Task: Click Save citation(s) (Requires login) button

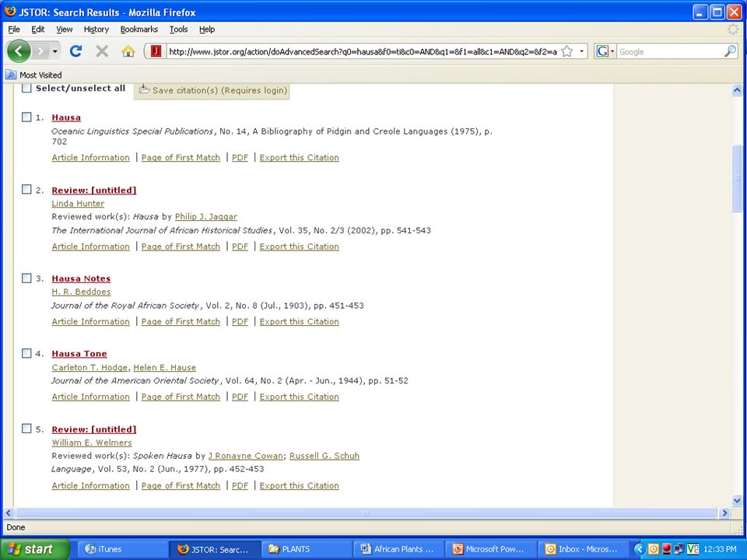Action: tap(212, 90)
